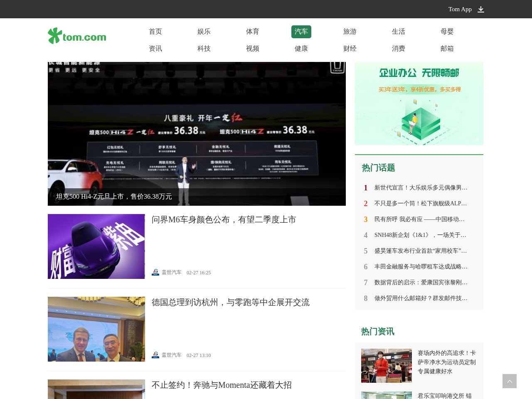Open 卡萨帝净水 hot news thumbnail

point(386,365)
